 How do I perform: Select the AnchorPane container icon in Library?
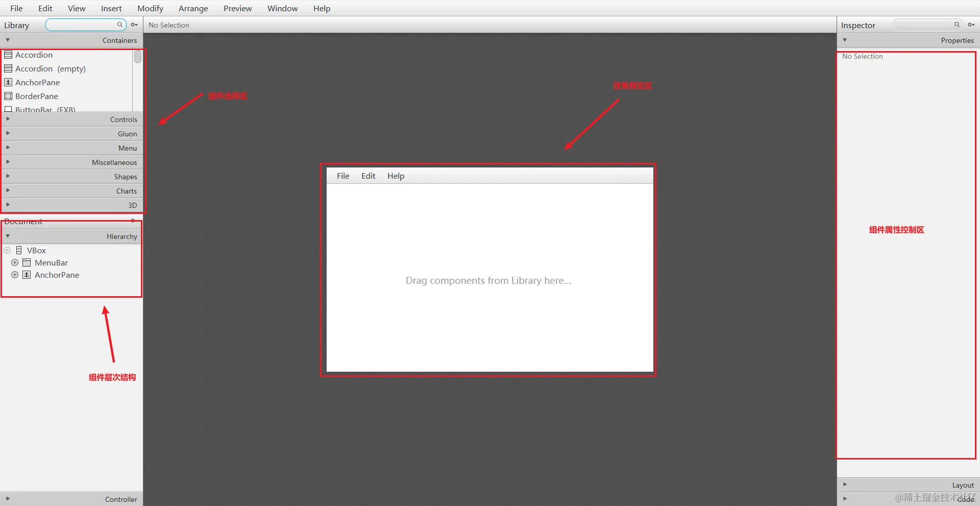8,82
